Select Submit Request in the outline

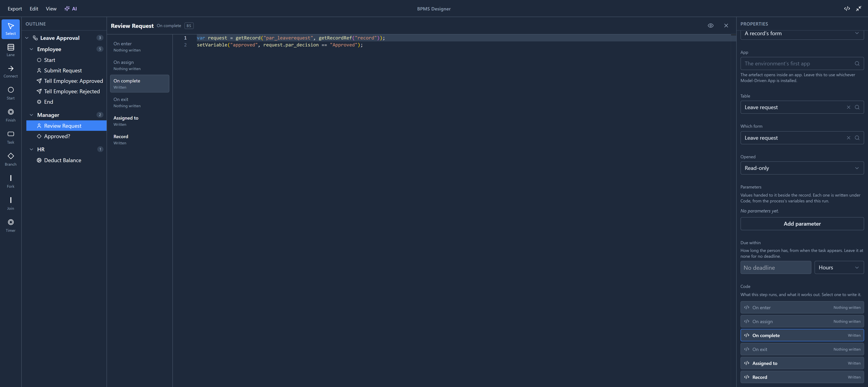(x=66, y=70)
